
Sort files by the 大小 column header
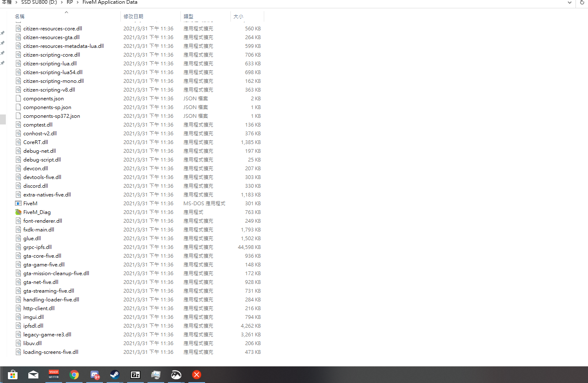[x=238, y=16]
